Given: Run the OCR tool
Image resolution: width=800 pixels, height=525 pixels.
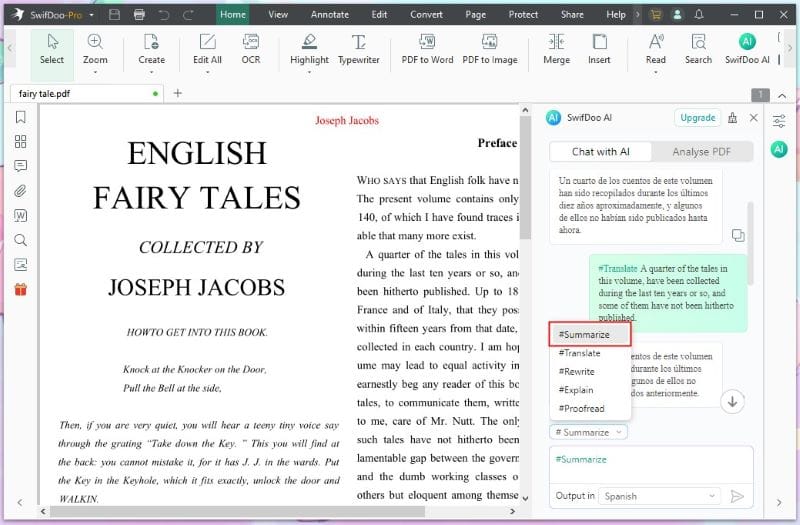Looking at the screenshot, I should pos(251,49).
